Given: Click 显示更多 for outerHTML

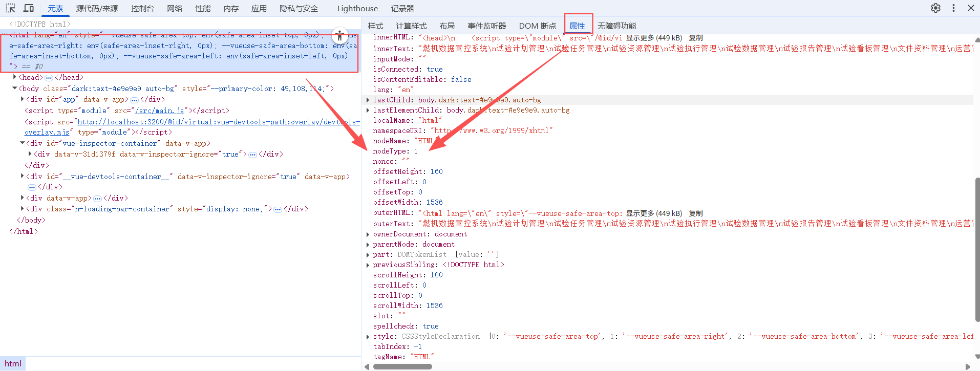Looking at the screenshot, I should pos(654,213).
